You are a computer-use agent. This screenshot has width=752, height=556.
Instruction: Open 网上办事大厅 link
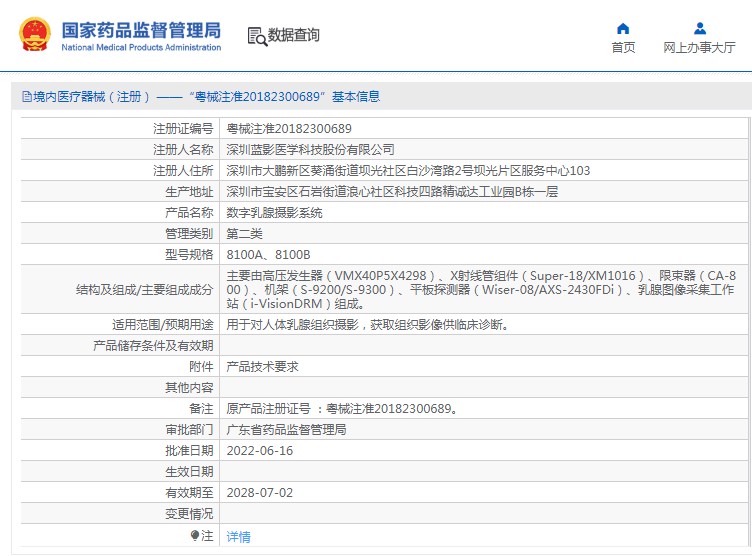[699, 47]
